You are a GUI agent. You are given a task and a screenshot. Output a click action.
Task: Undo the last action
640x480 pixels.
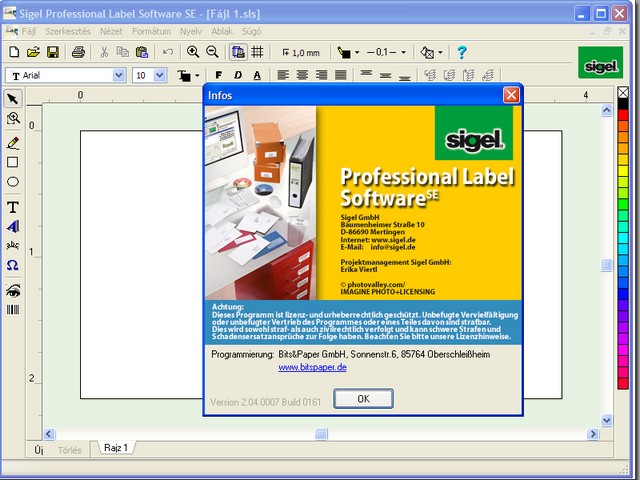click(167, 52)
